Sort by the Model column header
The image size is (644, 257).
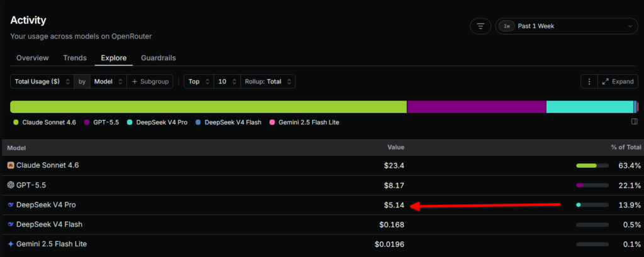[x=16, y=148]
